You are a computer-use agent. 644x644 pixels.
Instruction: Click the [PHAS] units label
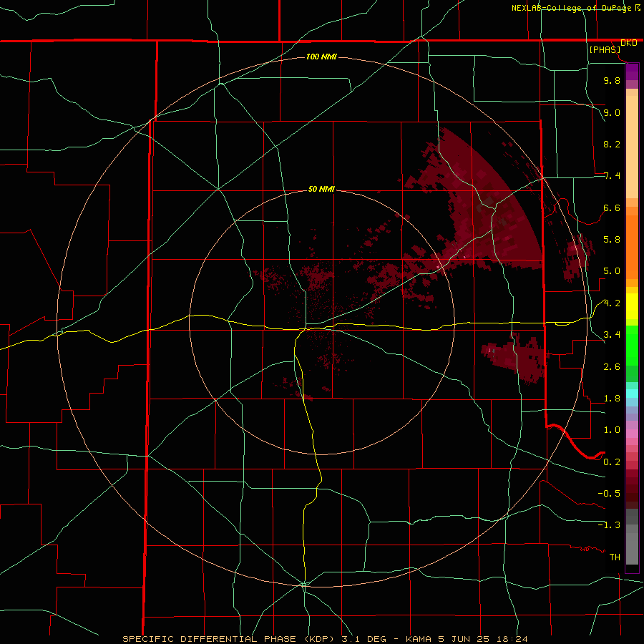pos(605,49)
